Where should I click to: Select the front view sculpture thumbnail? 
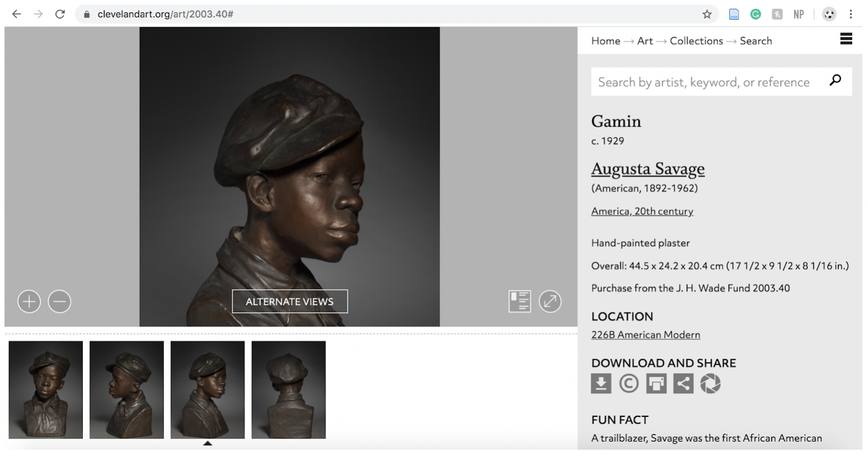(46, 389)
